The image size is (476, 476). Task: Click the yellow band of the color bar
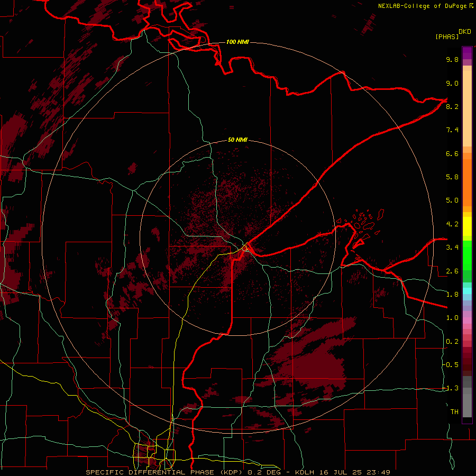[467, 226]
